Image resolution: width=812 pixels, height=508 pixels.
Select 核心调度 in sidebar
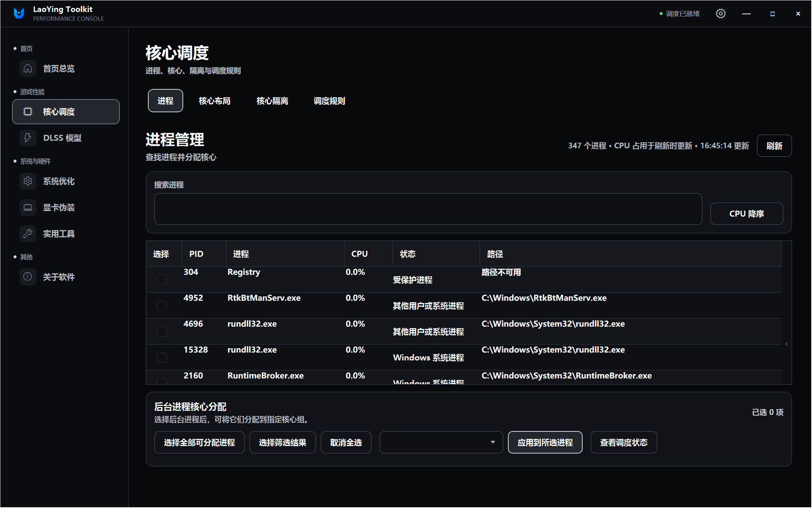66,112
